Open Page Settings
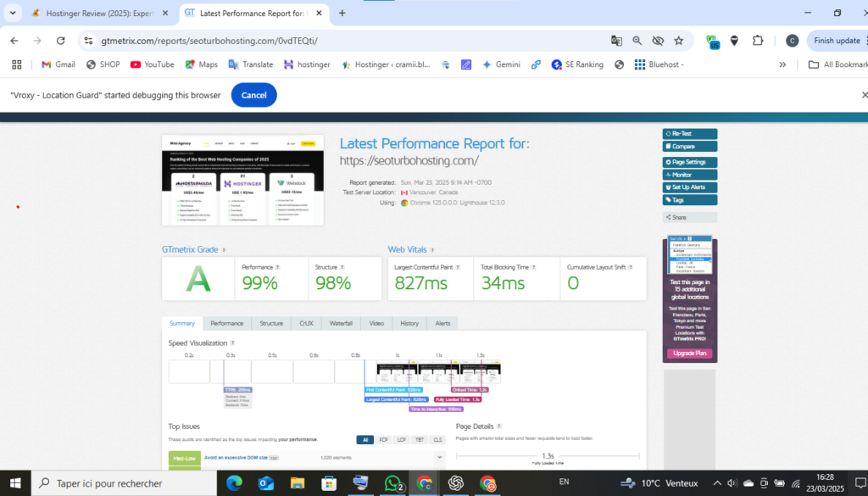 (x=690, y=162)
